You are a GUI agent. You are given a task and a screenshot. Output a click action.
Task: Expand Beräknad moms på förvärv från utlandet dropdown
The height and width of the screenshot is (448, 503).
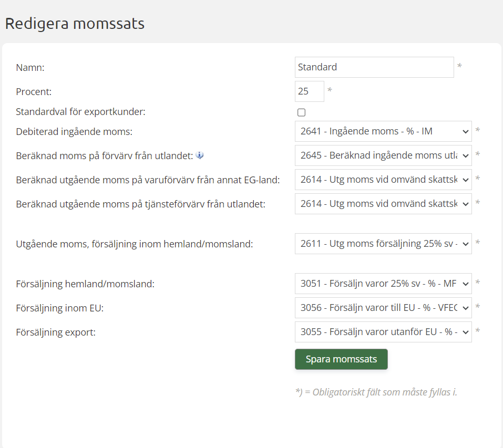(383, 155)
